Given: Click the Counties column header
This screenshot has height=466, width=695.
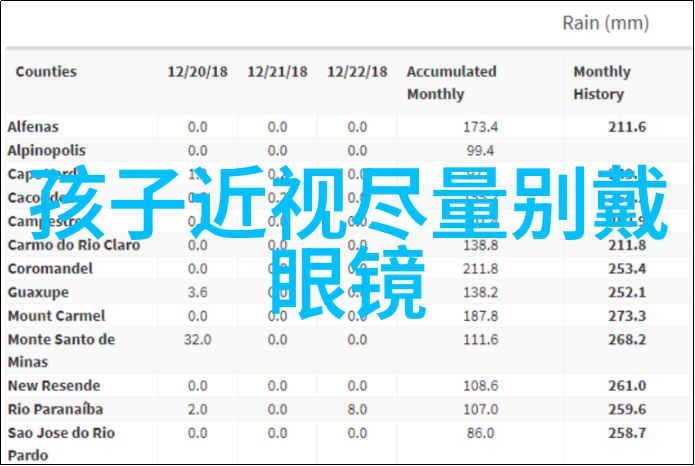Looking at the screenshot, I should tap(46, 72).
